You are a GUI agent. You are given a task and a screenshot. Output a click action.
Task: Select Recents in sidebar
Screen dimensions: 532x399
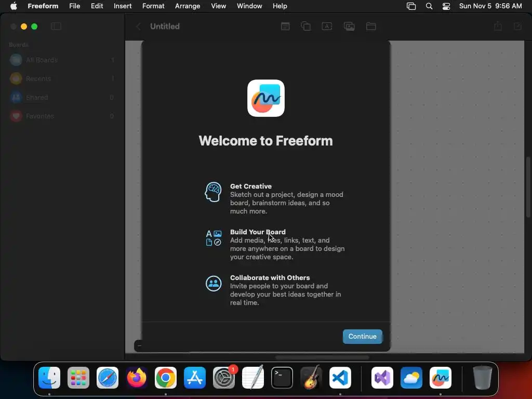click(x=62, y=79)
